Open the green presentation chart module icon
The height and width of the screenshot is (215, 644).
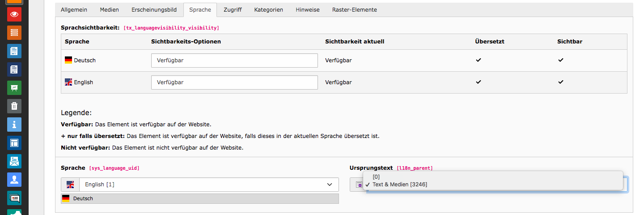tap(14, 87)
